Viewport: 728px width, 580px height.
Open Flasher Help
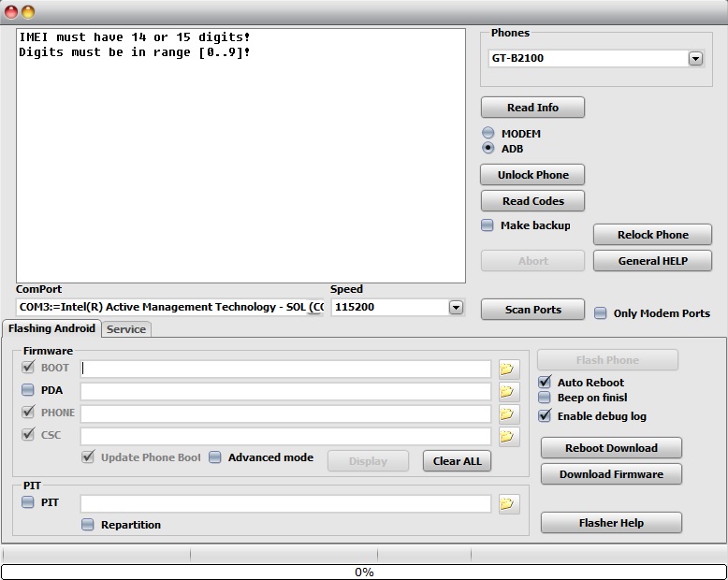(611, 523)
